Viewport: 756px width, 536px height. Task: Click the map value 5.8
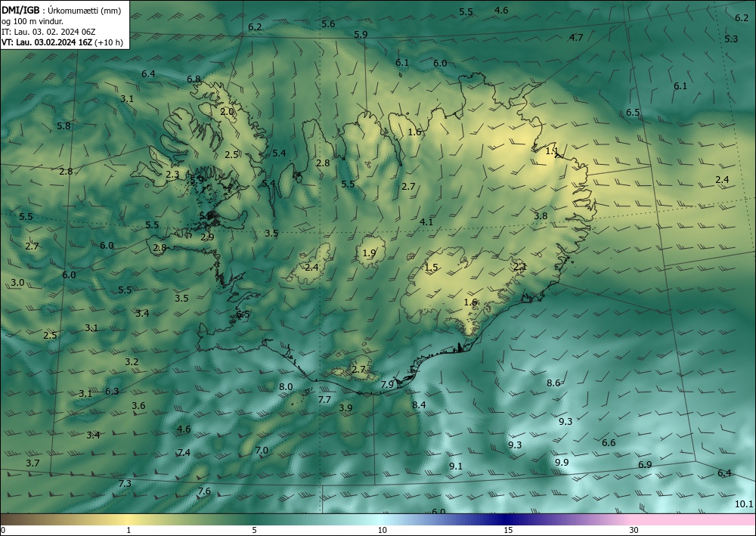[x=64, y=126]
